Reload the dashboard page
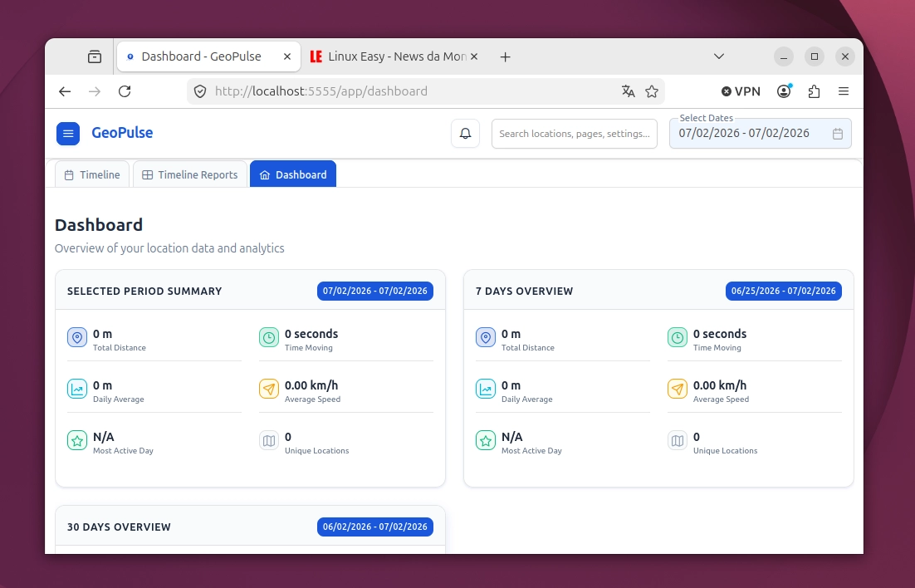The width and height of the screenshot is (915, 588). 125,91
